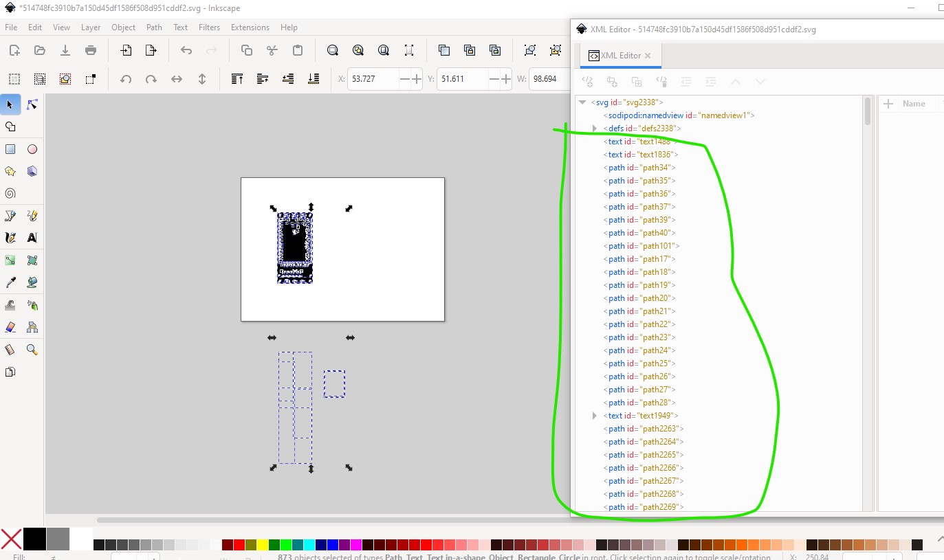Viewport: 944px width, 560px height.
Task: Lower selection to bottom icon
Action: click(x=314, y=79)
